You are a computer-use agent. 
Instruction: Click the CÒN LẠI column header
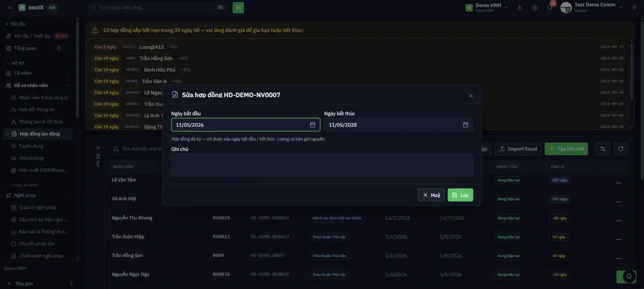(x=557, y=167)
